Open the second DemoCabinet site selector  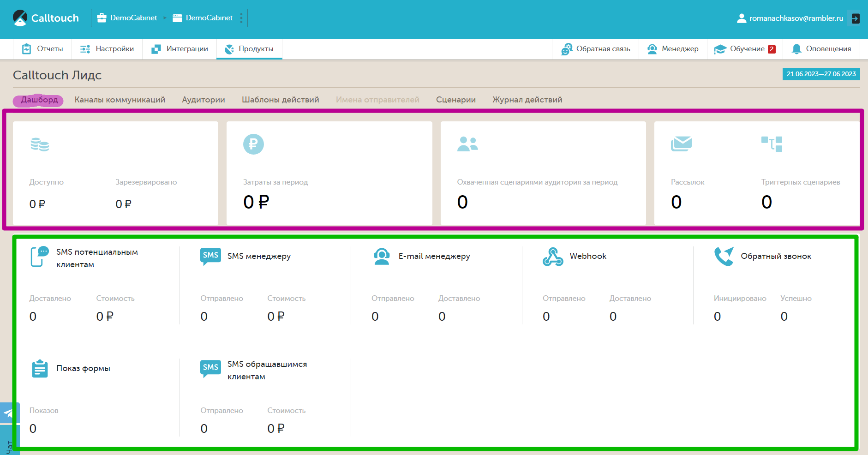pyautogui.click(x=203, y=18)
